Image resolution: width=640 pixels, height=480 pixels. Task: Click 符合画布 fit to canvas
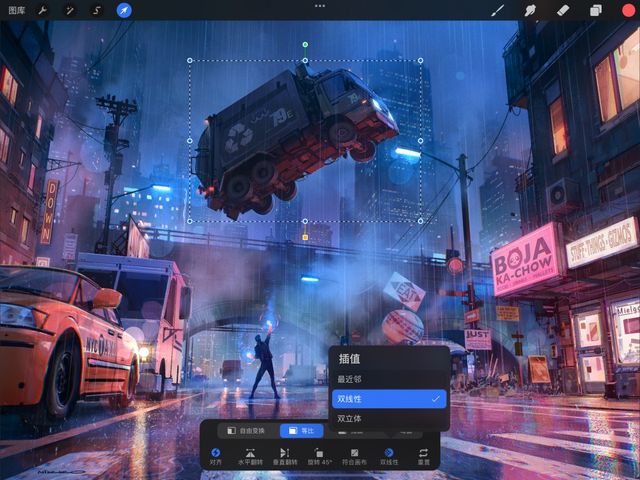tap(354, 456)
